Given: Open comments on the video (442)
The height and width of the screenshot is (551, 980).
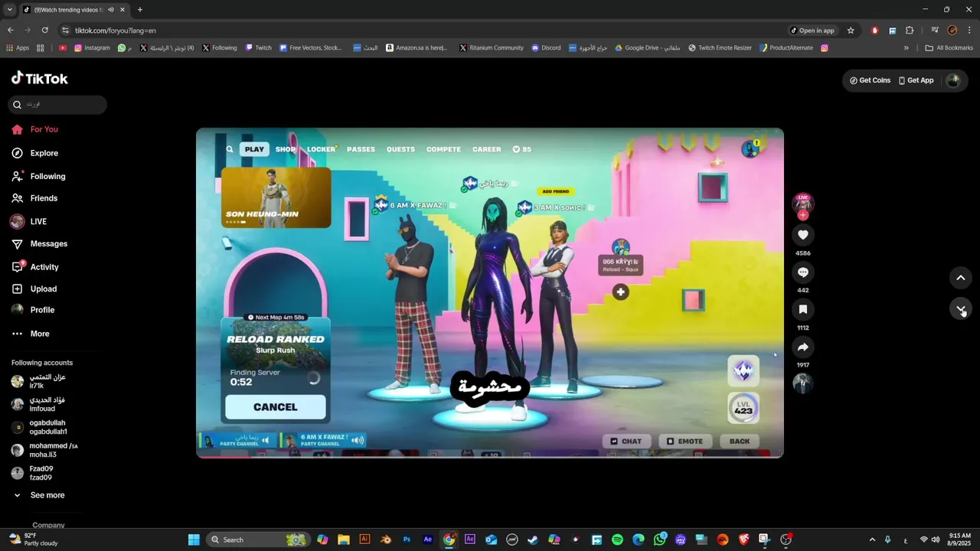Looking at the screenshot, I should [802, 272].
